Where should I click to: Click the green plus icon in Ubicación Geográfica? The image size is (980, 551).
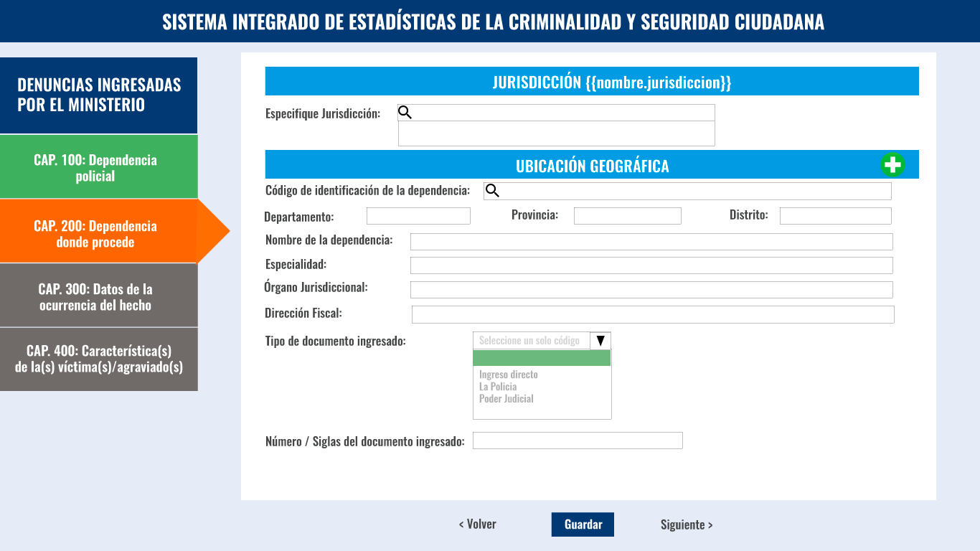pyautogui.click(x=892, y=164)
